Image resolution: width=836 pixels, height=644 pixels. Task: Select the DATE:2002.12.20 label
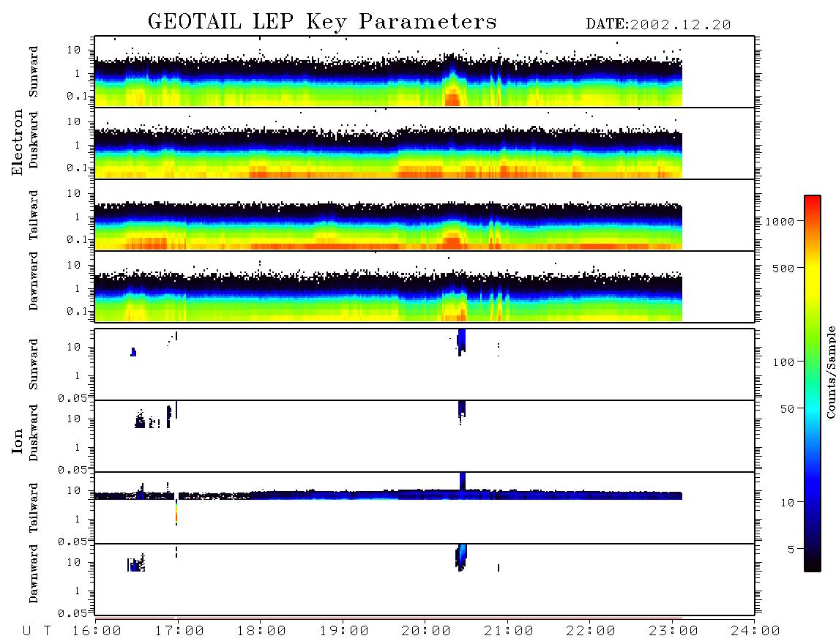pyautogui.click(x=658, y=25)
